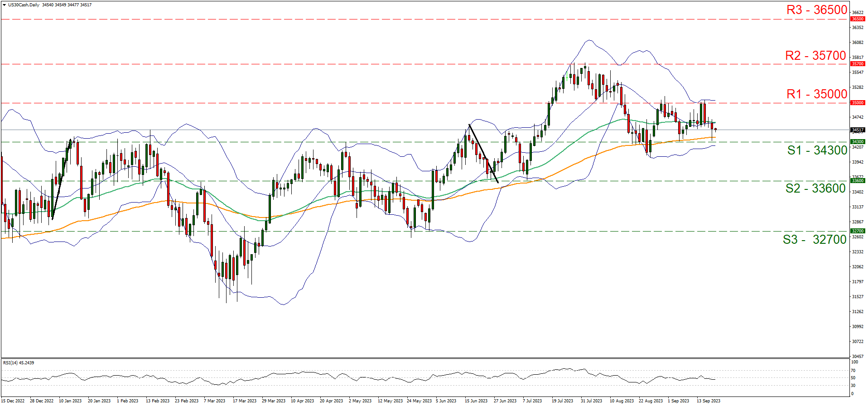Select the red 35000 price tag
The image size is (868, 406).
pyautogui.click(x=857, y=103)
